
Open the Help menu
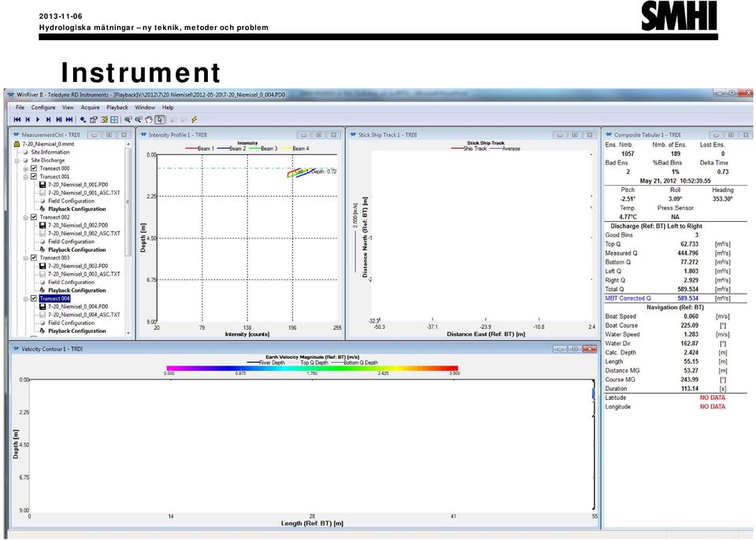(168, 108)
